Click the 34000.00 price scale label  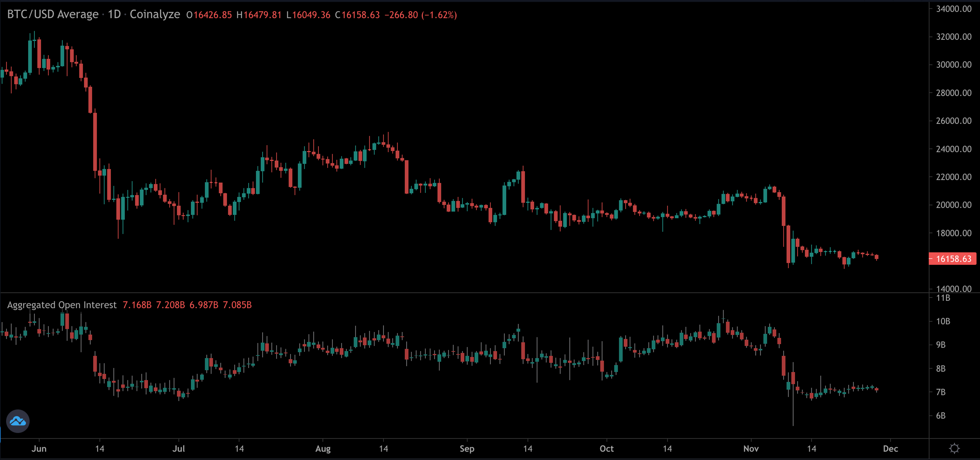click(x=953, y=9)
